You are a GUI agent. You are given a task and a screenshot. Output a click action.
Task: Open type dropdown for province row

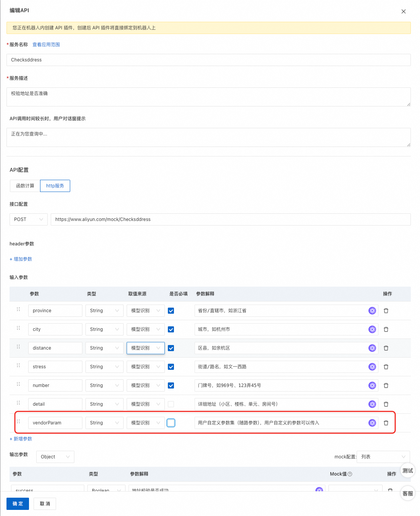click(x=105, y=311)
